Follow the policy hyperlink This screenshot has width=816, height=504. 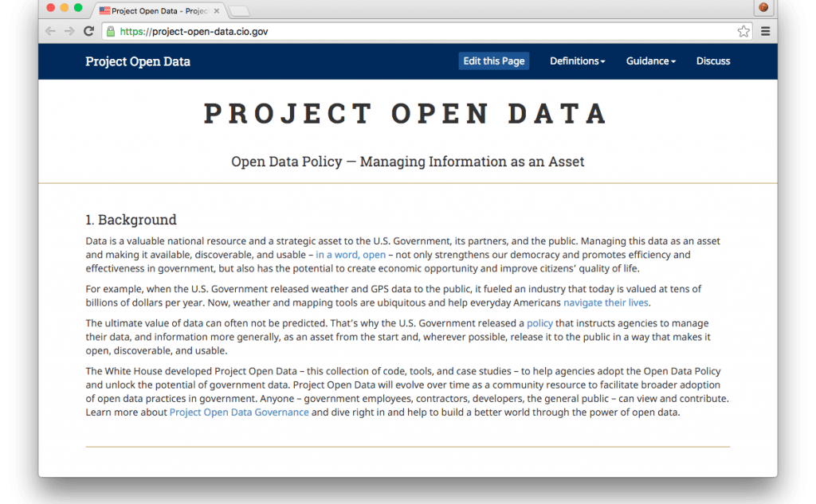pyautogui.click(x=540, y=322)
